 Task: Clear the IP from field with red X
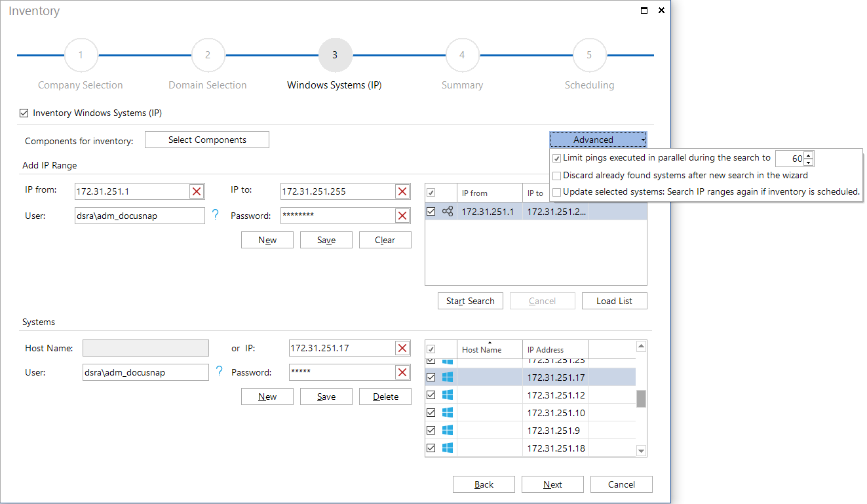pyautogui.click(x=197, y=191)
